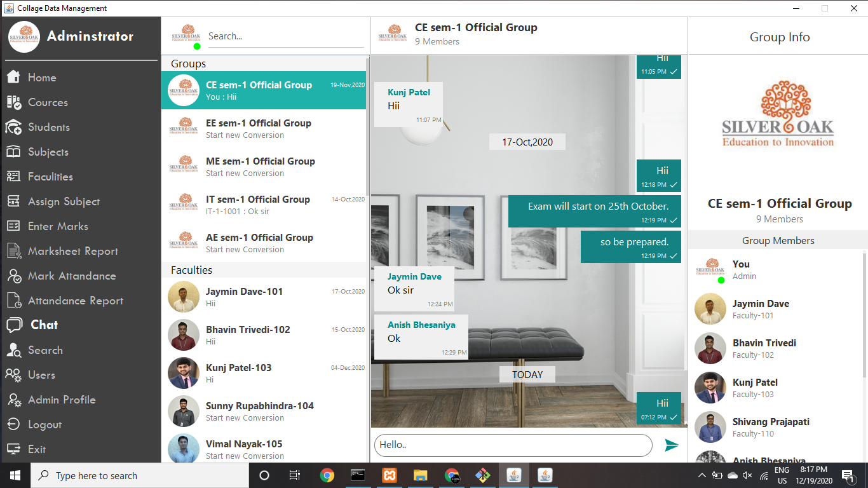Open Chrome from the taskbar
The height and width of the screenshot is (488, 868).
(x=327, y=475)
